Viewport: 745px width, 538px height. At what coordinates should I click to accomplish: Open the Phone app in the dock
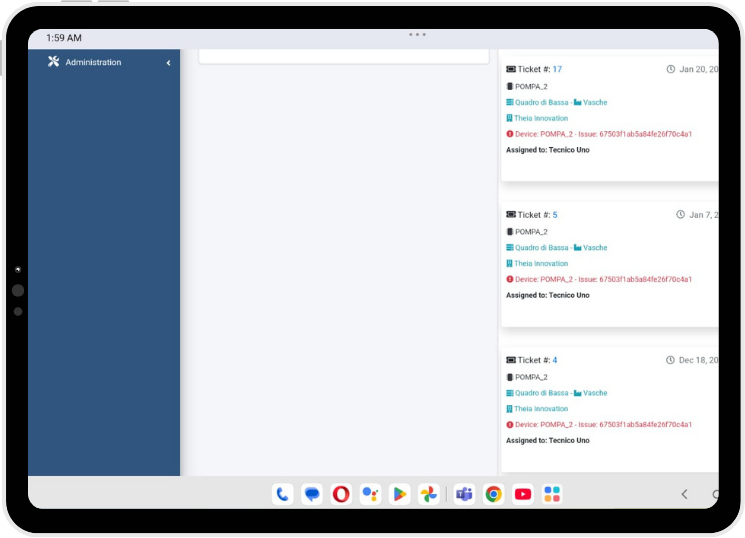[x=283, y=495]
